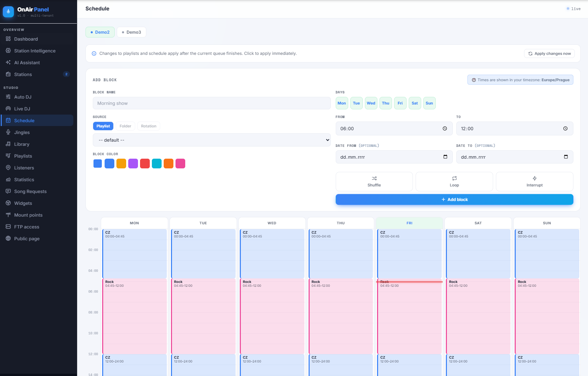Open Thursday CZ 00:00–04:45 block

341,253
